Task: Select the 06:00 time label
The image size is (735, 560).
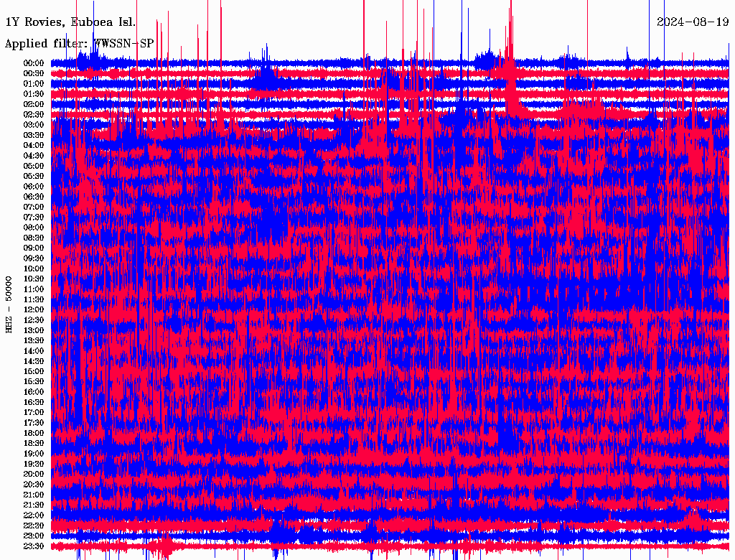Action: tap(34, 186)
